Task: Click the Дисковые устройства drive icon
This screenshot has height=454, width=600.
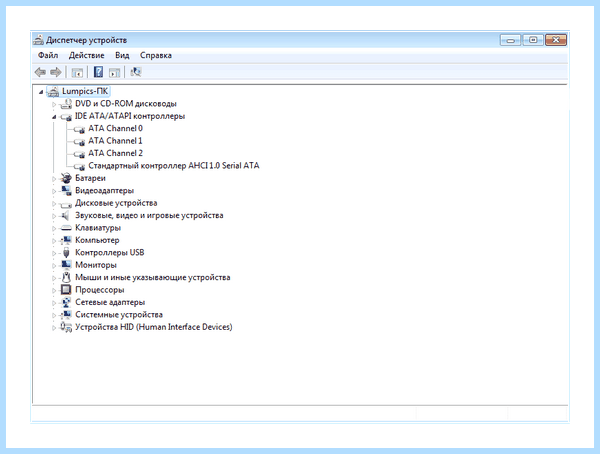Action: tap(66, 204)
